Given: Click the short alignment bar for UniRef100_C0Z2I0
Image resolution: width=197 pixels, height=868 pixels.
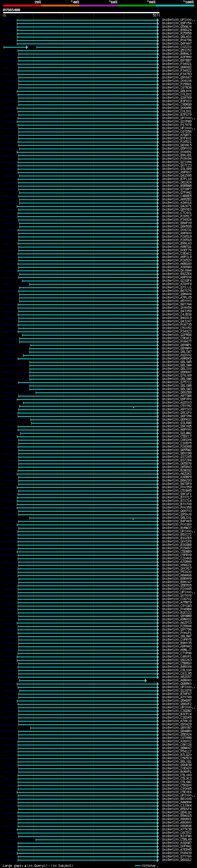Looking at the screenshot, I should (x=16, y=47).
